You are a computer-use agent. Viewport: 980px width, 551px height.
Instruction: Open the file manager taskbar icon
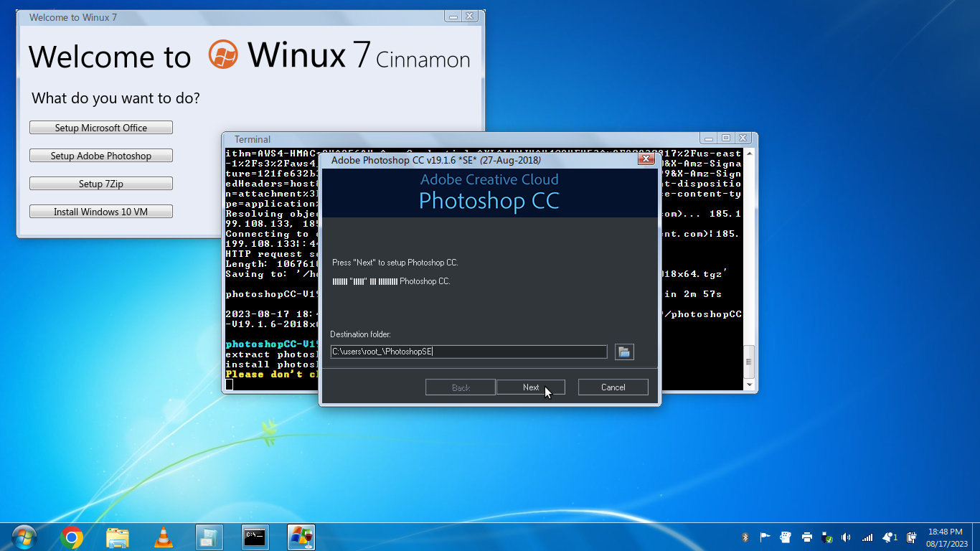[118, 537]
